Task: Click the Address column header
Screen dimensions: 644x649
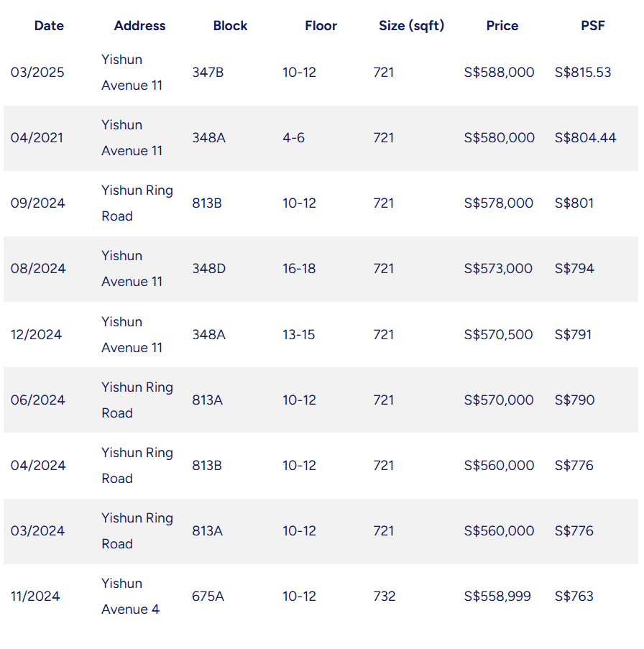Action: [139, 26]
